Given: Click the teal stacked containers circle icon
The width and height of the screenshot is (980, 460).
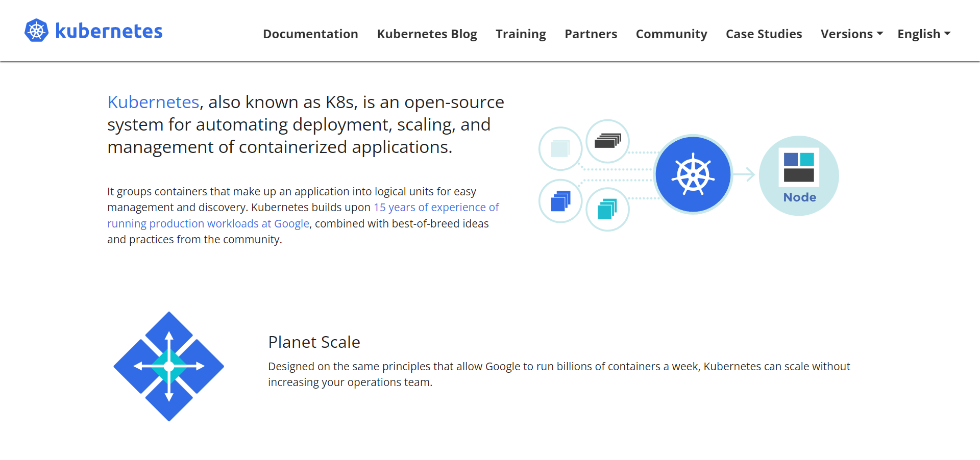Looking at the screenshot, I should tap(607, 209).
